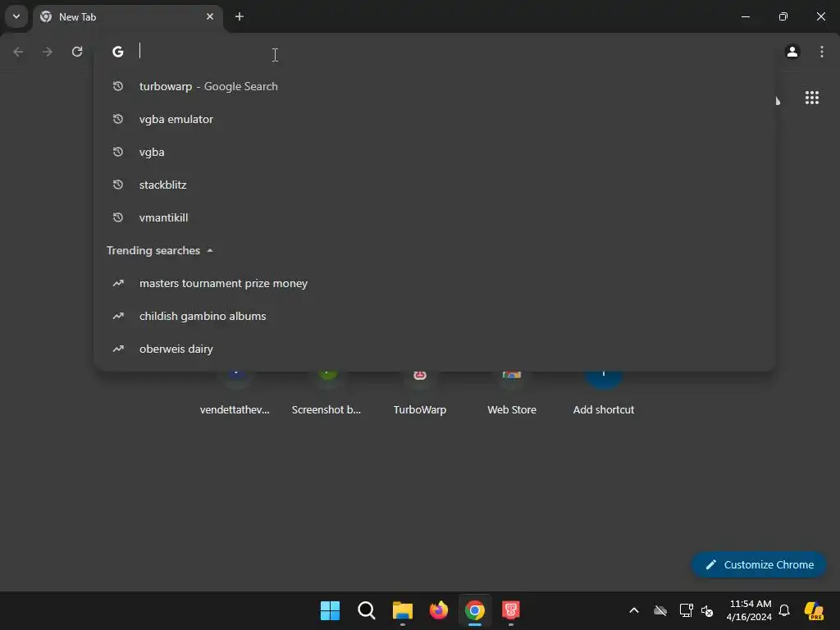Click trending arrow icon beside oberweis dairy
The height and width of the screenshot is (630, 840).
118,349
